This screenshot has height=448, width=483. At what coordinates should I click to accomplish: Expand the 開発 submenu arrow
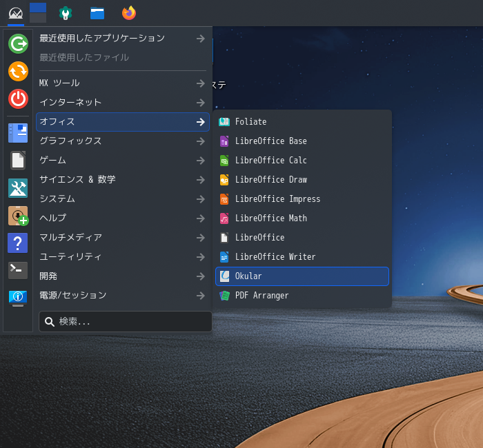(x=201, y=276)
